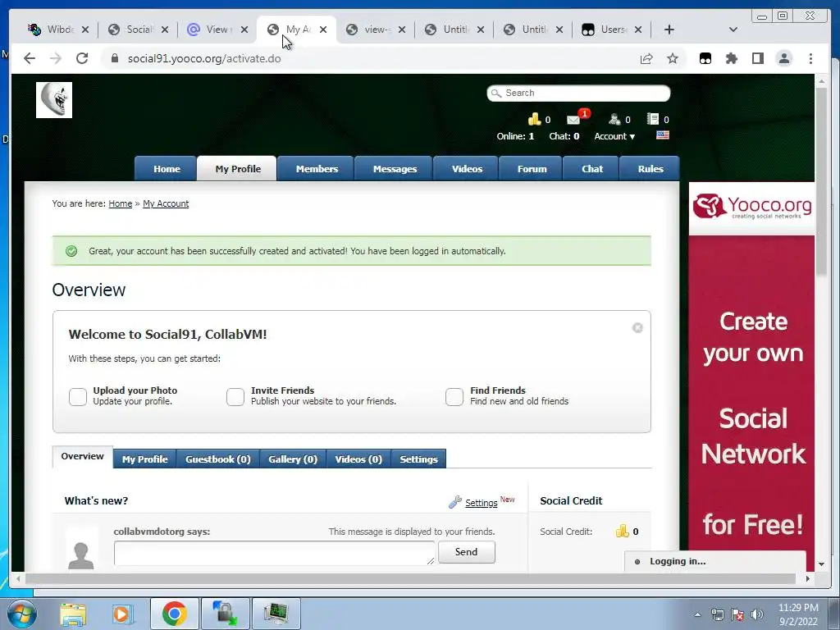Open the Guestbook (0) sub-tab
Screen dimensions: 840x630
[x=218, y=459]
